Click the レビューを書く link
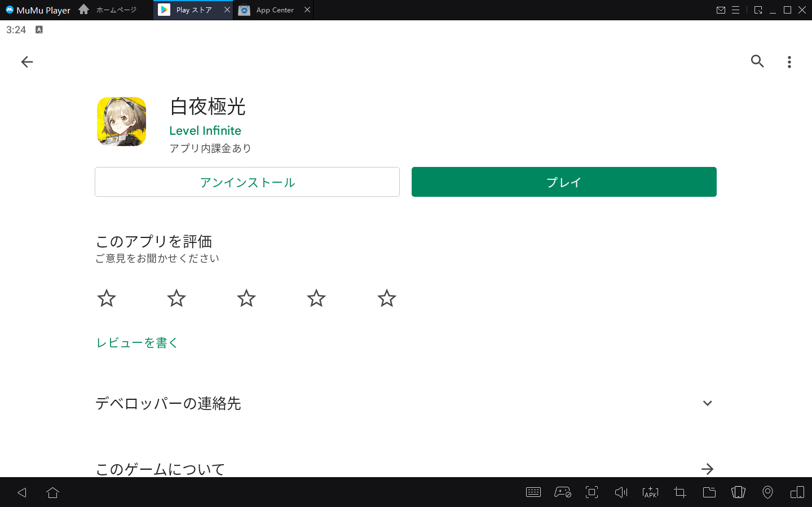 pos(138,342)
